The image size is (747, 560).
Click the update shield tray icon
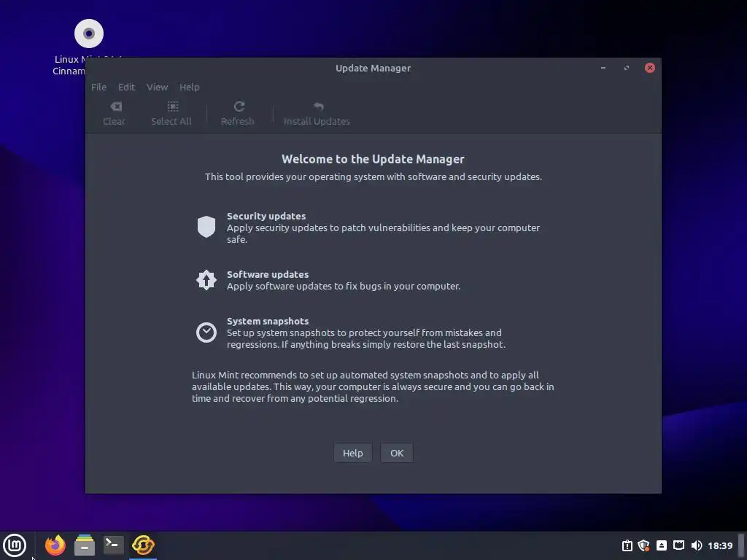tap(643, 545)
